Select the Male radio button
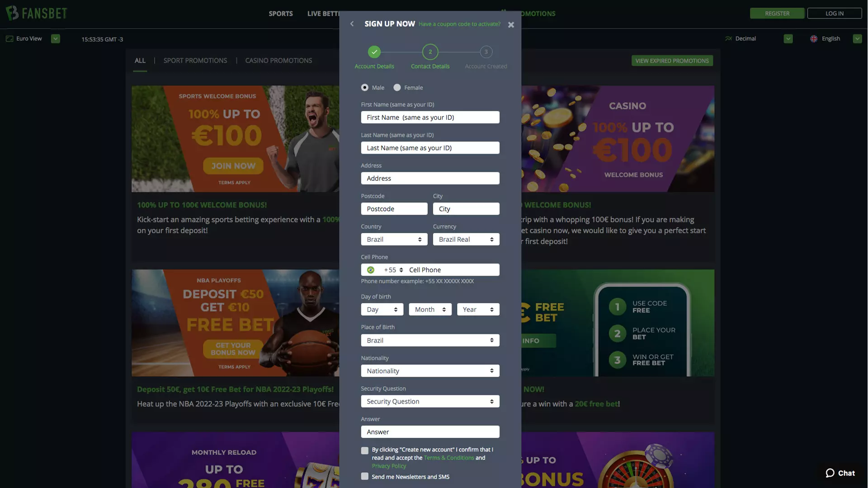Screen dimensions: 868x488 click(x=364, y=88)
